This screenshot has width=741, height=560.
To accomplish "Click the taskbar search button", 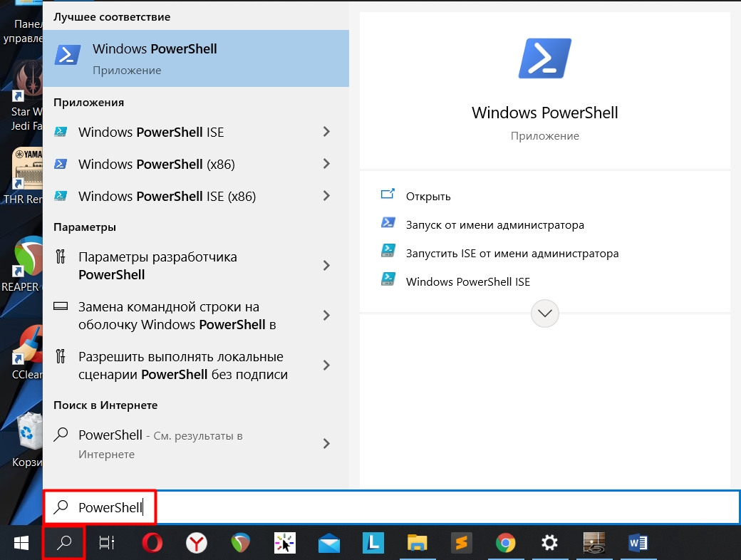I will click(x=64, y=543).
